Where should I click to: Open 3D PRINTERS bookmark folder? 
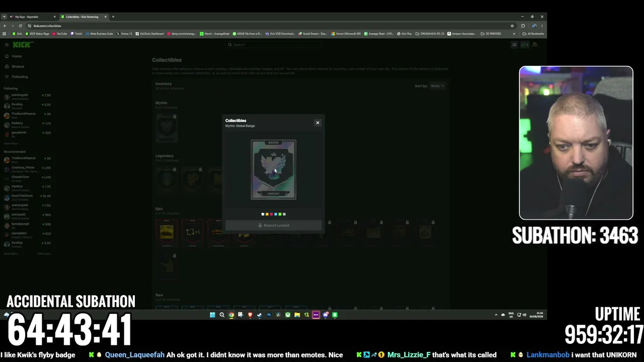[491, 34]
